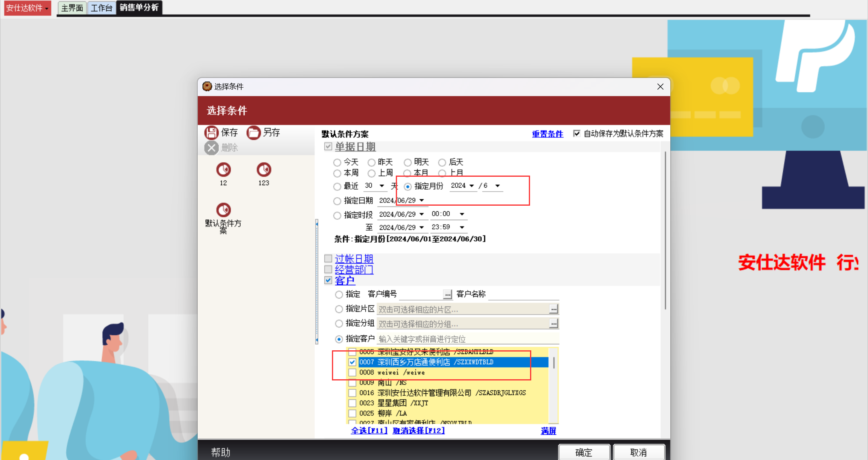Open the year 2024 dropdown
Viewport: 868px width, 460px height.
[x=472, y=186]
